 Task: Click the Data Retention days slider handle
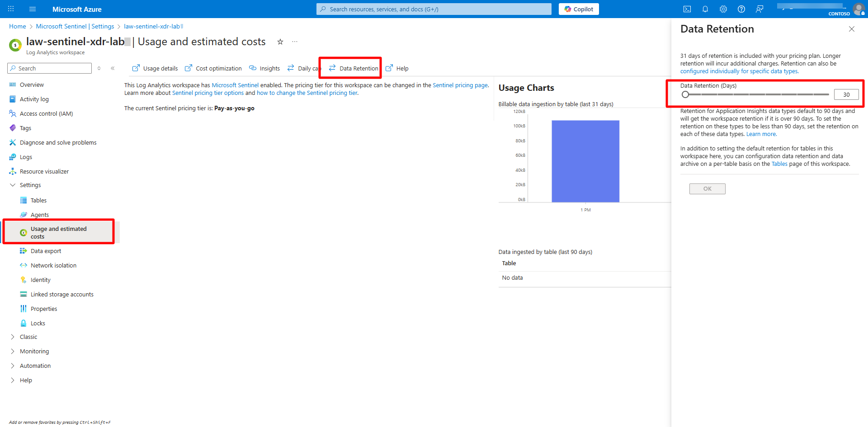[685, 94]
